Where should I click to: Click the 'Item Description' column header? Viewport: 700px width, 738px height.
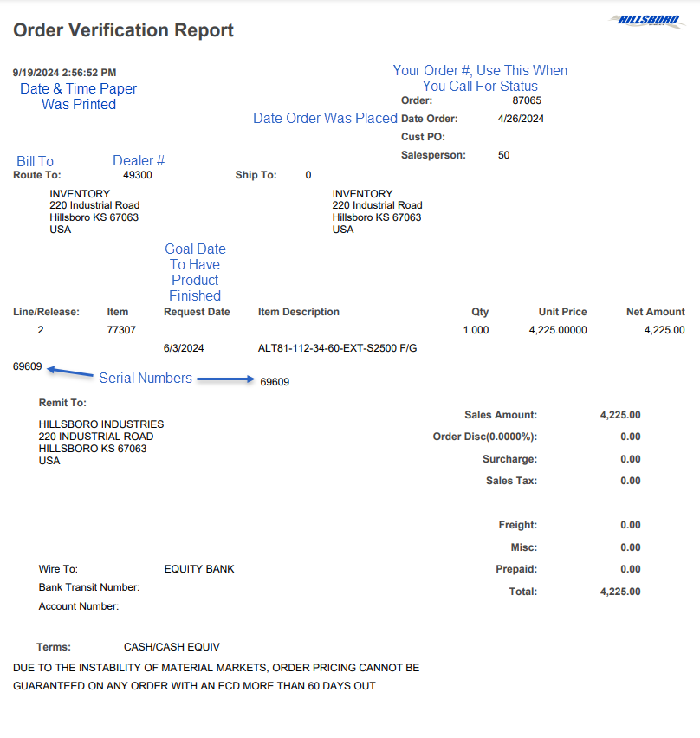pos(299,312)
